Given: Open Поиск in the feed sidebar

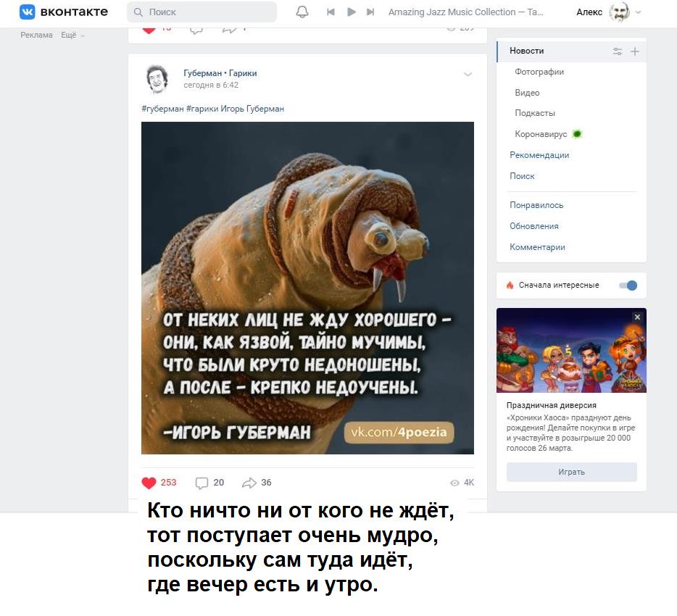Looking at the screenshot, I should (x=522, y=176).
